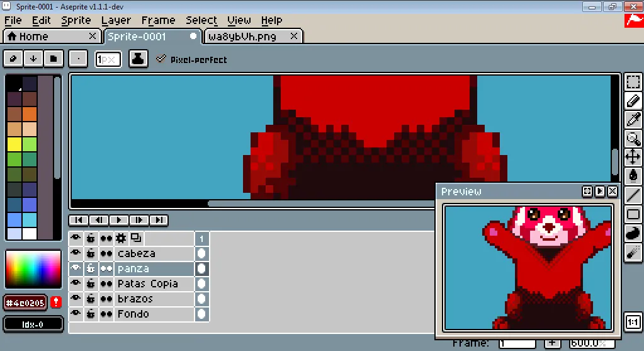Click the red flag icon at top right
The height and width of the screenshot is (351, 644).
coord(634,21)
